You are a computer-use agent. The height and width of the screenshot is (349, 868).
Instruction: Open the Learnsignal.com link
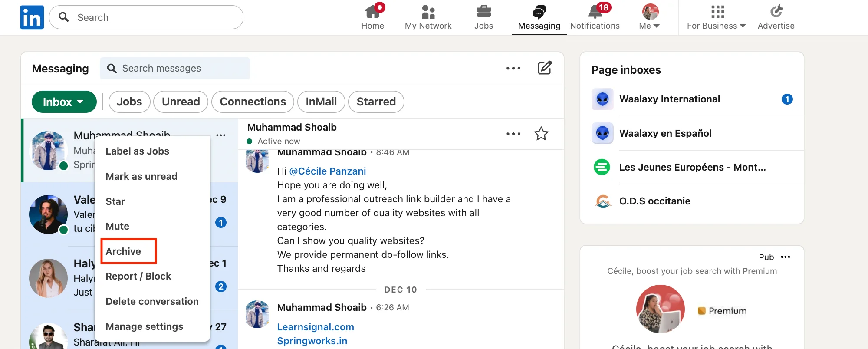[x=316, y=327]
